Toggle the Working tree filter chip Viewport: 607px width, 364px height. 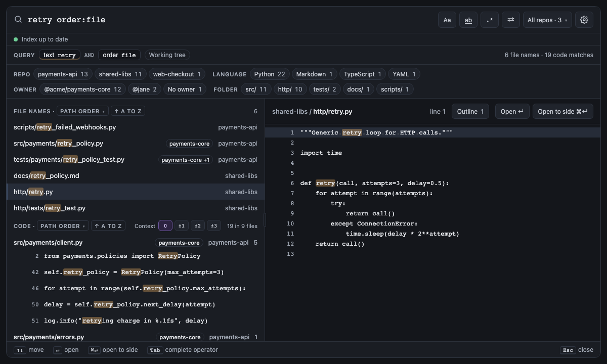[x=167, y=55]
